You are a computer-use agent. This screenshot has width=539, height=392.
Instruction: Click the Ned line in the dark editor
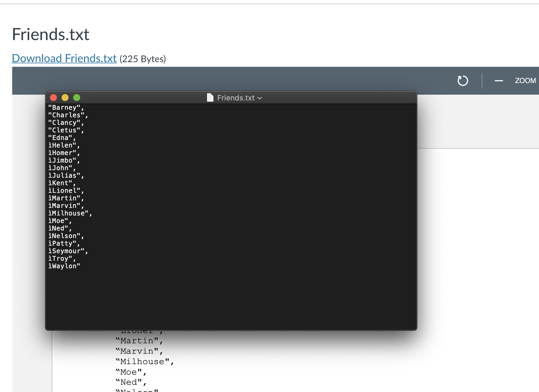tap(60, 229)
